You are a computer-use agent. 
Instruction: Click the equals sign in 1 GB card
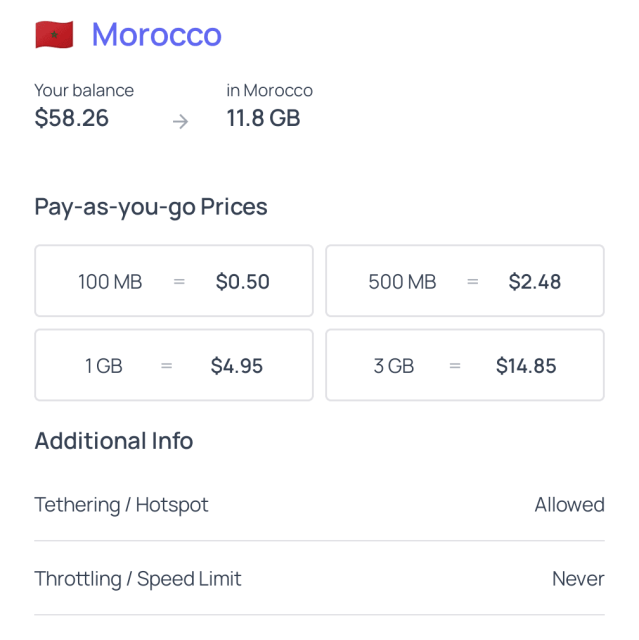[166, 366]
